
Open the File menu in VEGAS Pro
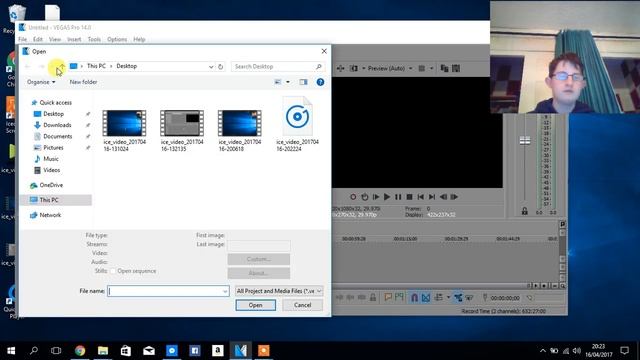(22, 39)
